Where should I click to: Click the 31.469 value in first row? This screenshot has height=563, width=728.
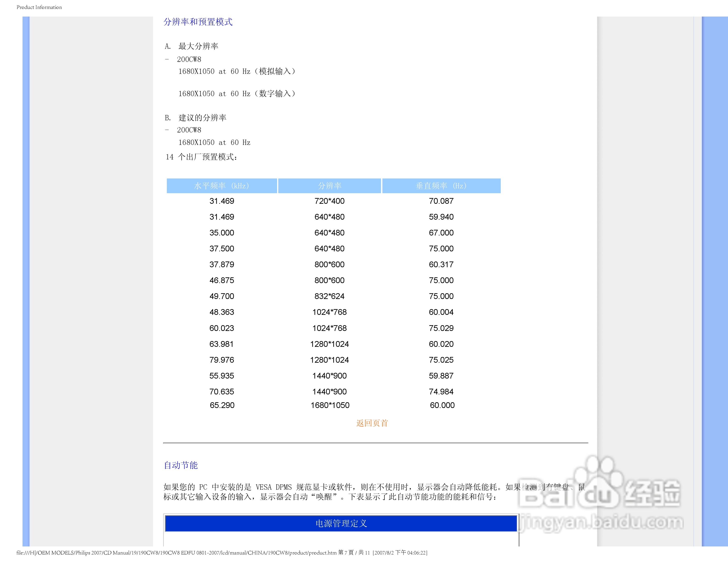pos(222,201)
